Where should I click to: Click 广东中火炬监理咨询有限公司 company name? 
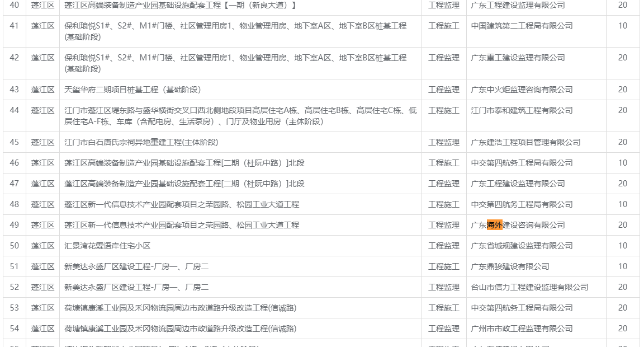[x=522, y=90]
